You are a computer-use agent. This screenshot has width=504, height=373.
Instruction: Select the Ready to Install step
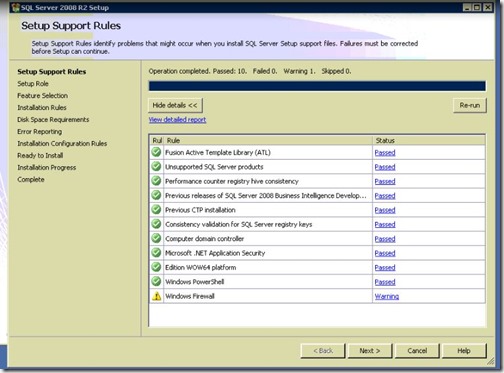coord(40,156)
